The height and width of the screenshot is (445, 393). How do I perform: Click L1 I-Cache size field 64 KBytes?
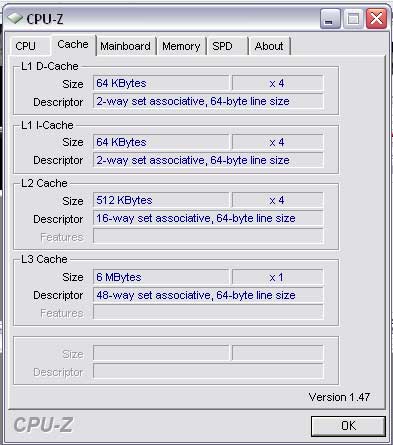(161, 142)
